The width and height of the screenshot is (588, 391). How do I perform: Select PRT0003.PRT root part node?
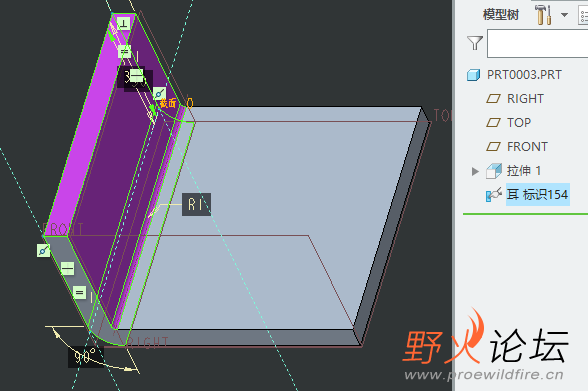point(524,75)
